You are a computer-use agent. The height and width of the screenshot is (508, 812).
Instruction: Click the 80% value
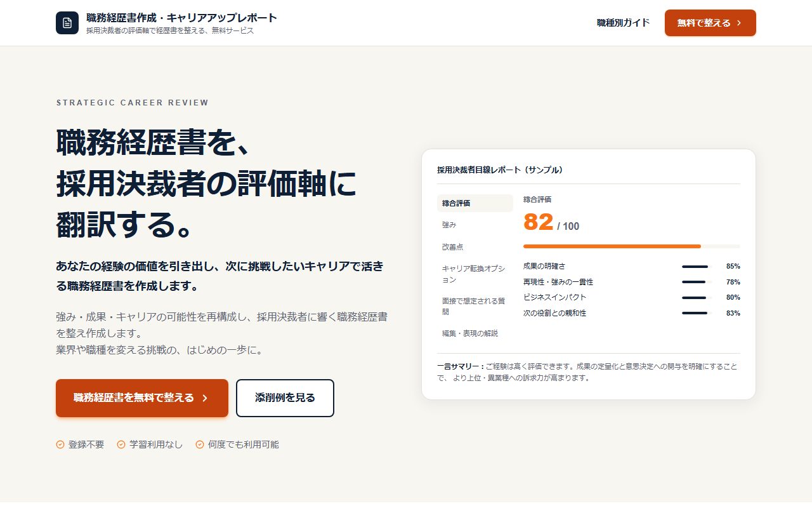pyautogui.click(x=733, y=298)
